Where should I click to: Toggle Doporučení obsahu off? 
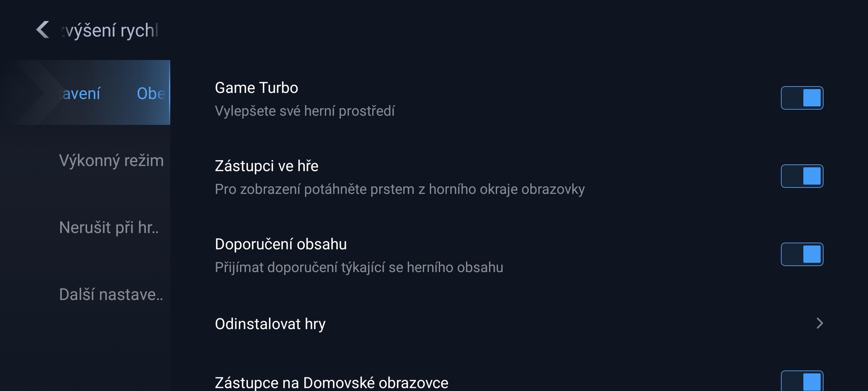[x=802, y=254]
